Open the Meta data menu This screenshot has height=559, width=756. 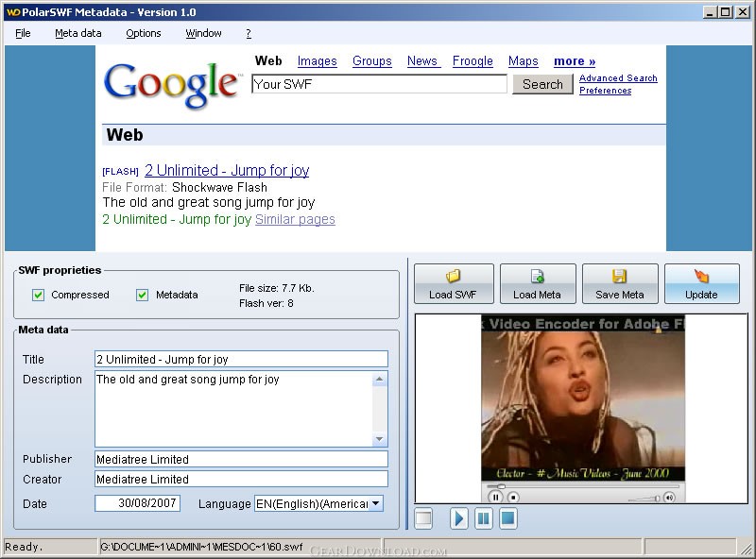click(x=78, y=33)
